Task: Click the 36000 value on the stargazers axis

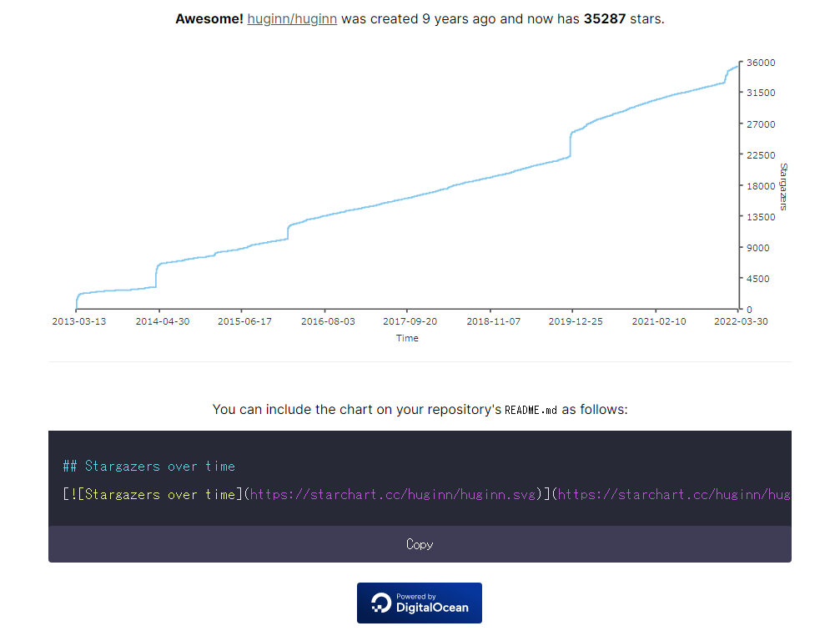Action: point(761,63)
